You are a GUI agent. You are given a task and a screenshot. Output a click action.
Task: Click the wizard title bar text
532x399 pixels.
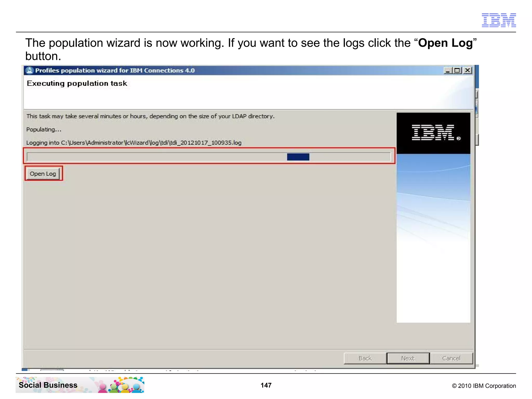pyautogui.click(x=115, y=70)
